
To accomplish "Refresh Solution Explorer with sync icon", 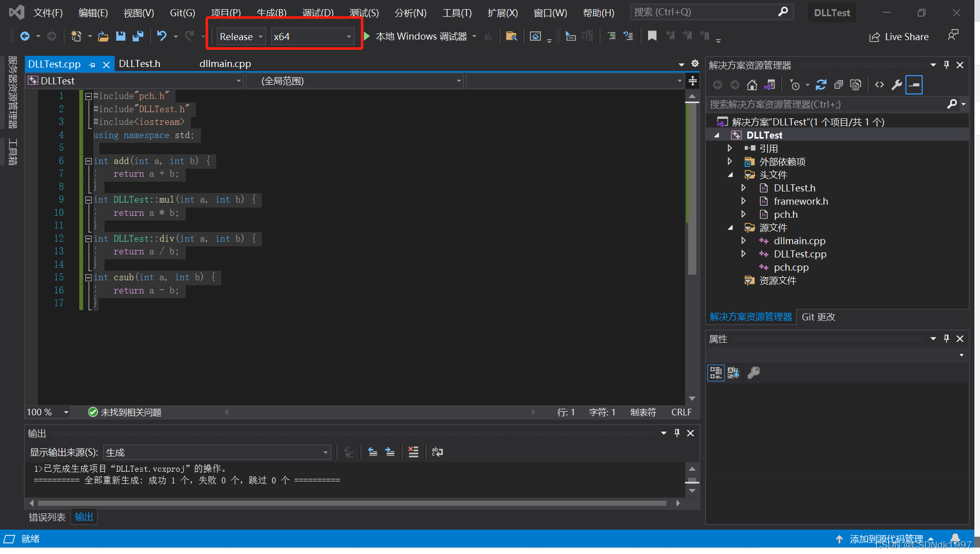I will [821, 85].
